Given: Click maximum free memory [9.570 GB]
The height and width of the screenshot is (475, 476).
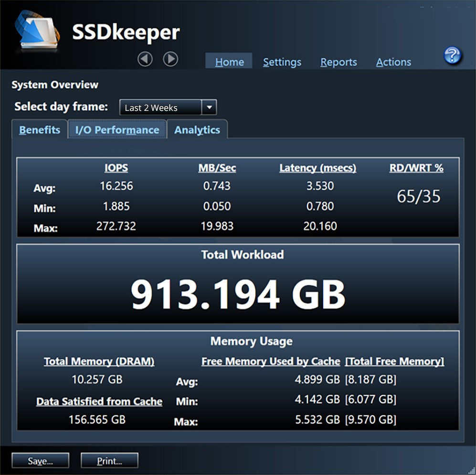Looking at the screenshot, I should pos(370,420).
